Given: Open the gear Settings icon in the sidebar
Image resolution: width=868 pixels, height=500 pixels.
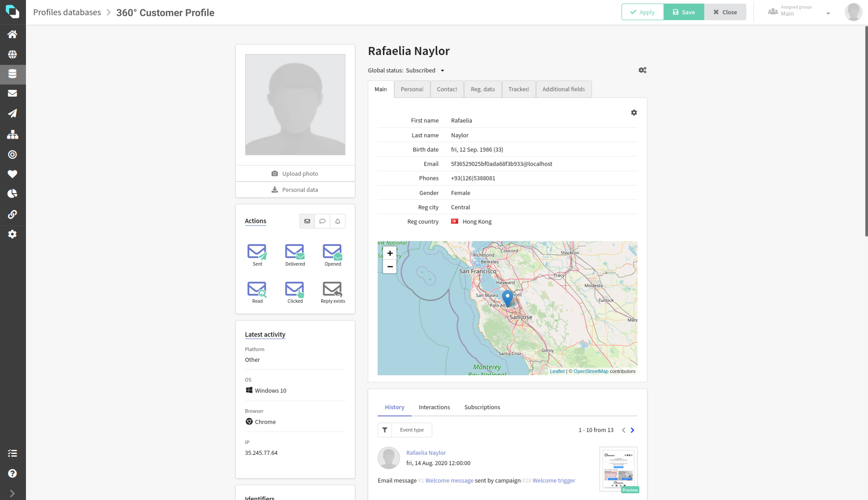Looking at the screenshot, I should 12,234.
